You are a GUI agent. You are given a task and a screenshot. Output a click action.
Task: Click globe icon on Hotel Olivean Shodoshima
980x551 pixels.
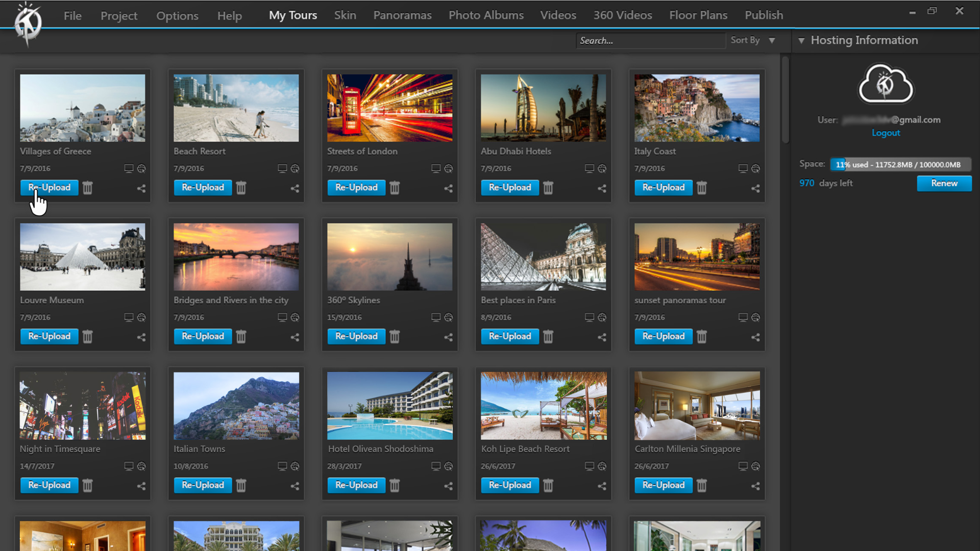[449, 466]
